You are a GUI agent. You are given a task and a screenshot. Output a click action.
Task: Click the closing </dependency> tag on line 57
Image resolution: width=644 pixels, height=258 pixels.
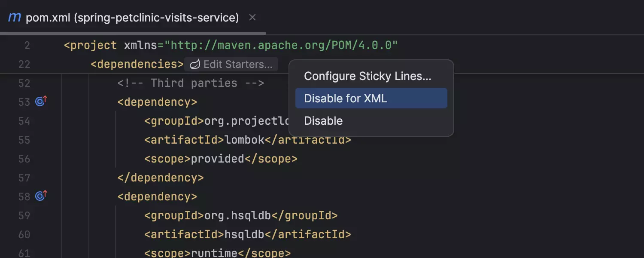click(x=161, y=178)
